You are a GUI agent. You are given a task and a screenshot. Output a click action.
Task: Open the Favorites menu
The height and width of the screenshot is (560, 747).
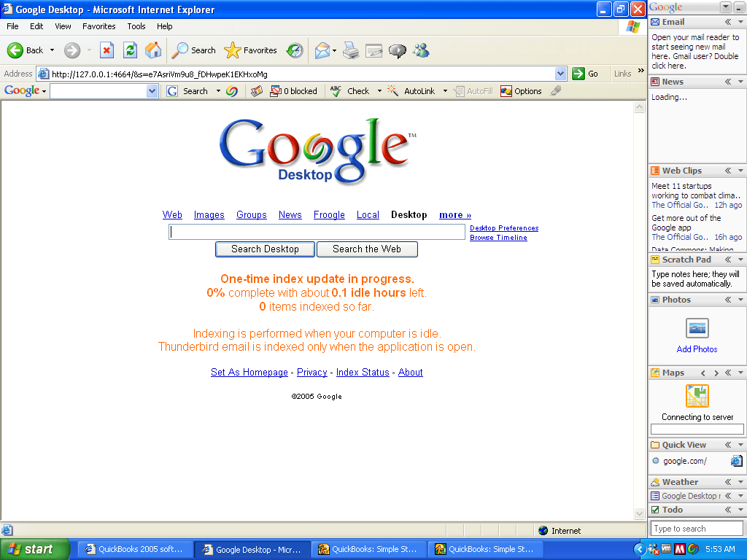(98, 26)
